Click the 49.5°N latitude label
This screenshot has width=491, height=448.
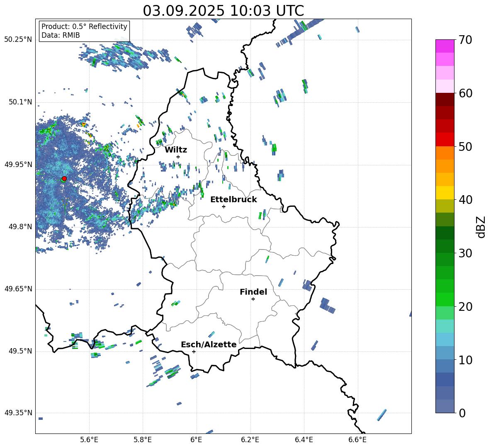coord(20,351)
